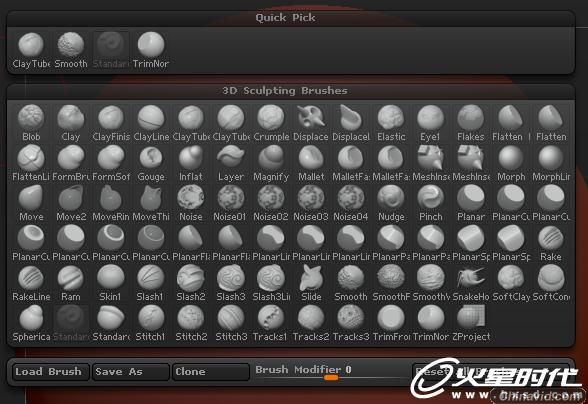This screenshot has height=404, width=588.
Task: Choose the Mallet brush
Action: coord(311,163)
